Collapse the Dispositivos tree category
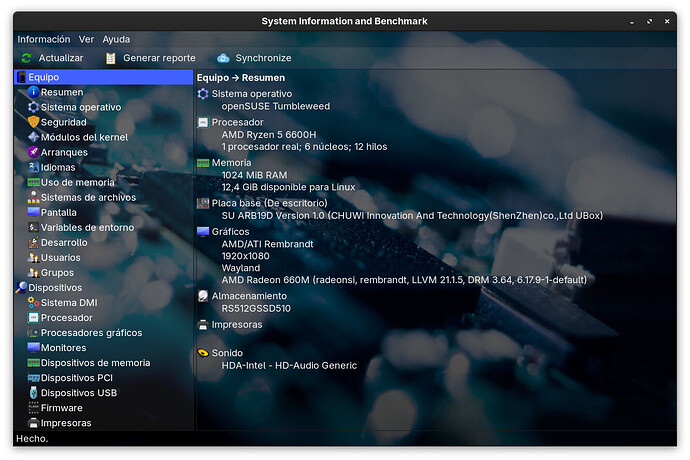The width and height of the screenshot is (690, 460). [x=21, y=288]
